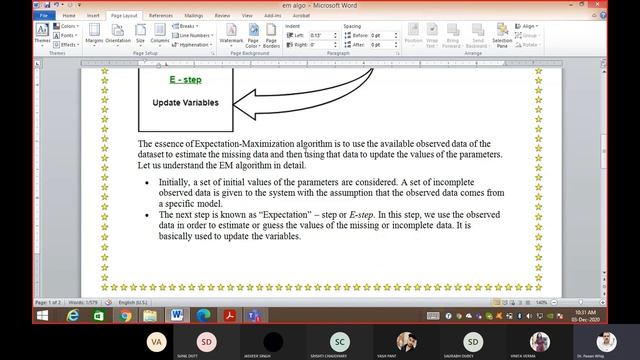640x360 pixels.
Task: Click the English (U.S.) language indicator
Action: pyautogui.click(x=133, y=302)
